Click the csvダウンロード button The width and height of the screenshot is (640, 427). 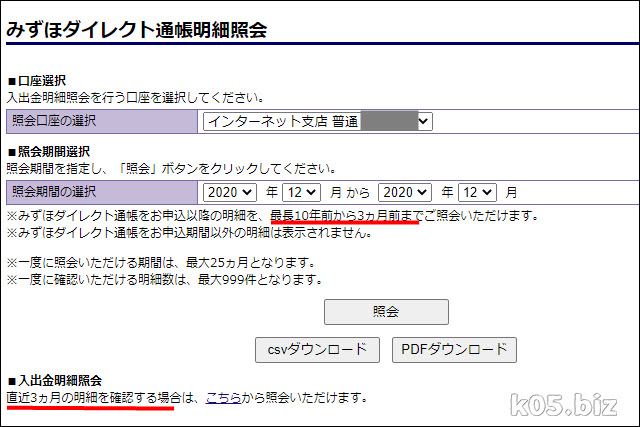click(317, 350)
